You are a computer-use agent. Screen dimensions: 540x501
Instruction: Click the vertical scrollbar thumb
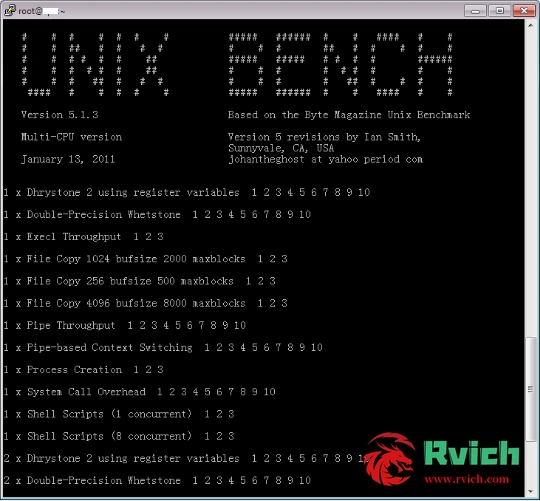point(531,389)
